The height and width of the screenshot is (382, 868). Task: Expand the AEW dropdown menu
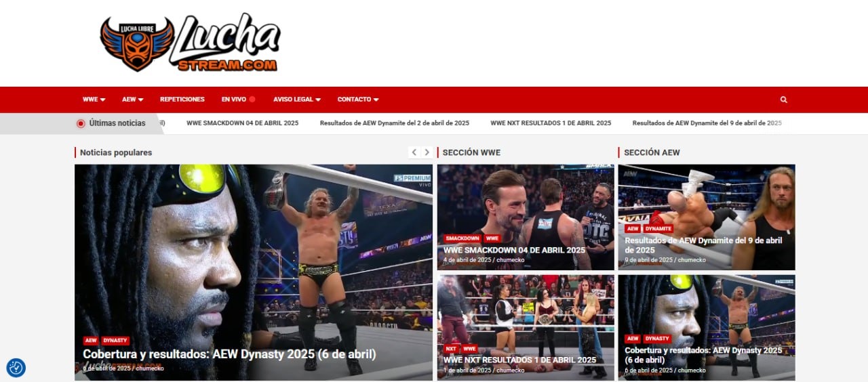pyautogui.click(x=133, y=100)
